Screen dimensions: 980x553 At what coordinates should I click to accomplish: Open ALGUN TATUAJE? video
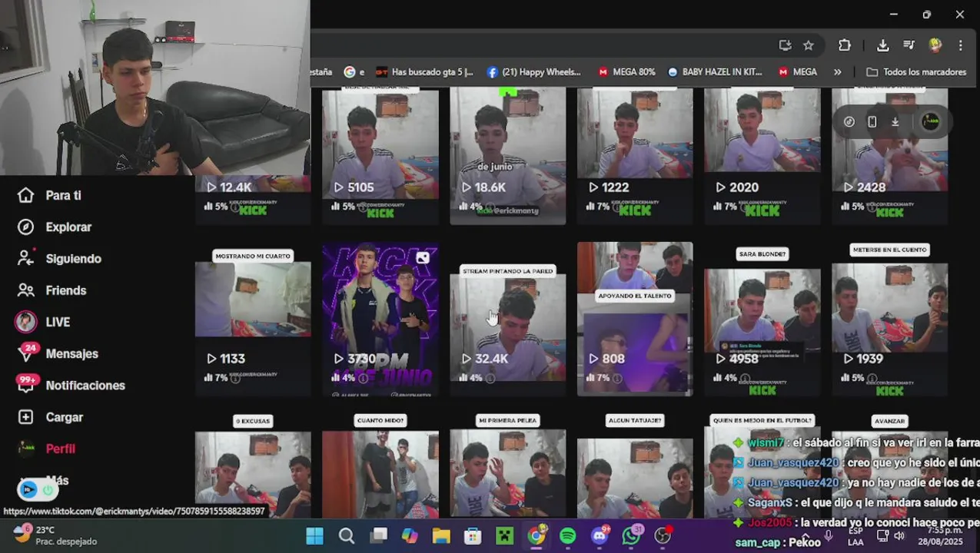pyautogui.click(x=635, y=466)
